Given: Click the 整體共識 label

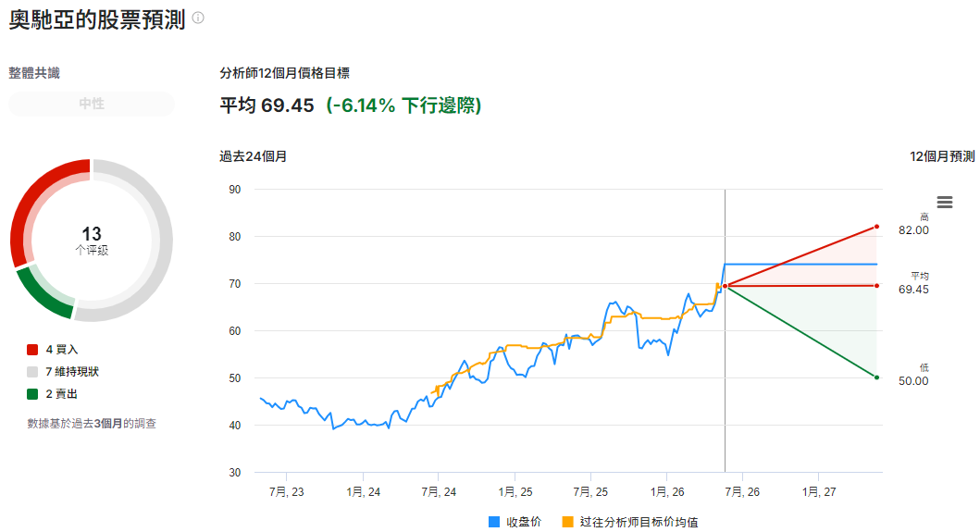Looking at the screenshot, I should tap(34, 73).
